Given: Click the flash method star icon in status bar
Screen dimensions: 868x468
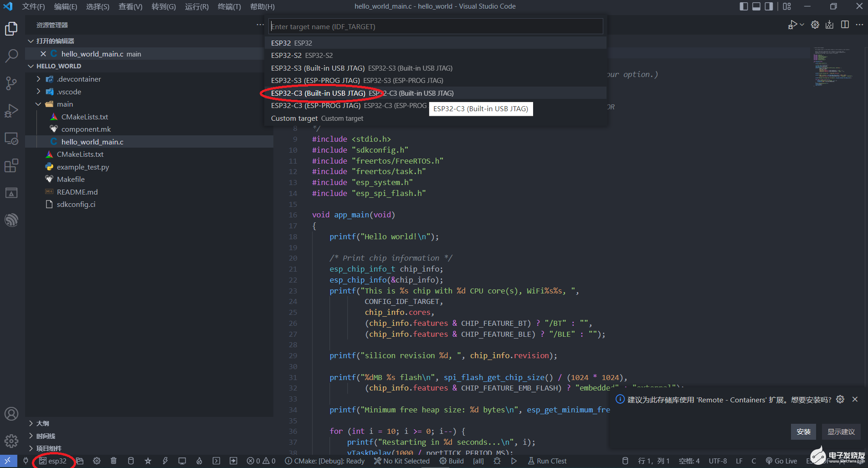Looking at the screenshot, I should coord(148,461).
